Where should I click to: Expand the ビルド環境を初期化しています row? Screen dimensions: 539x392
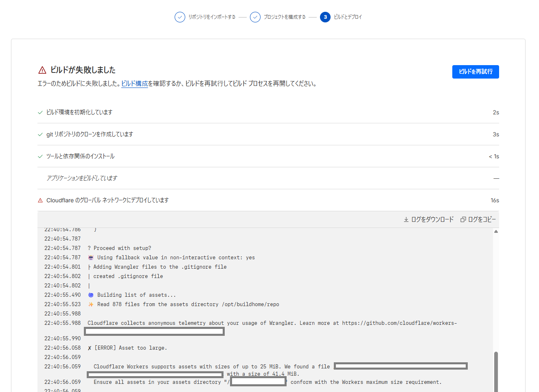tap(268, 112)
